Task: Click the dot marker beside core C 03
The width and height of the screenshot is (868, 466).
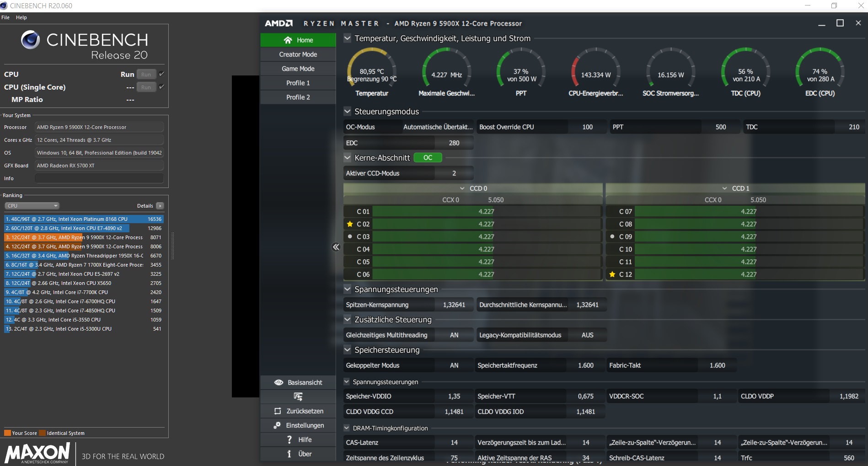Action: 350,236
